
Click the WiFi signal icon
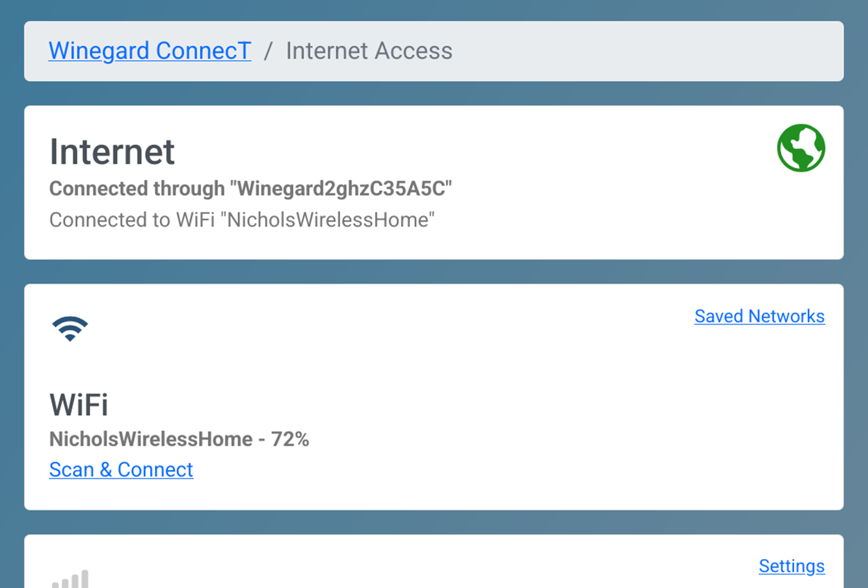70,328
